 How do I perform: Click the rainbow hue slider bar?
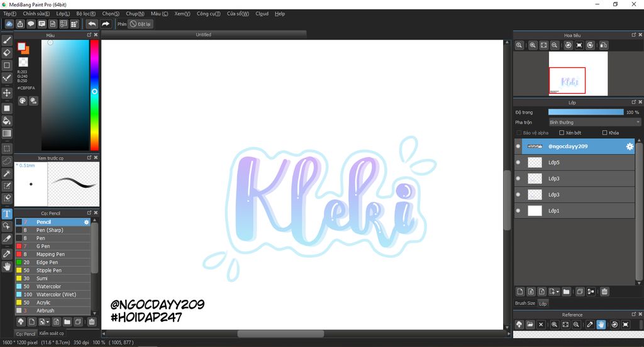click(94, 95)
